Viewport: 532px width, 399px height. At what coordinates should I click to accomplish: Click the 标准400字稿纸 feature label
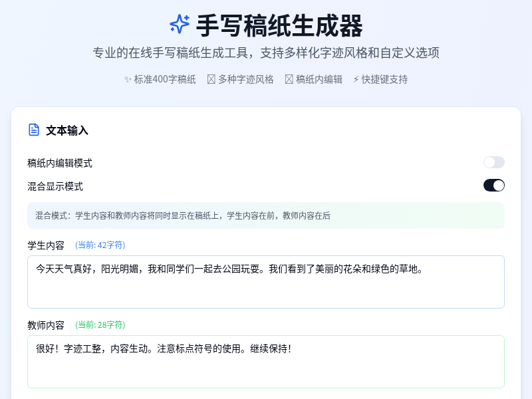tap(164, 79)
